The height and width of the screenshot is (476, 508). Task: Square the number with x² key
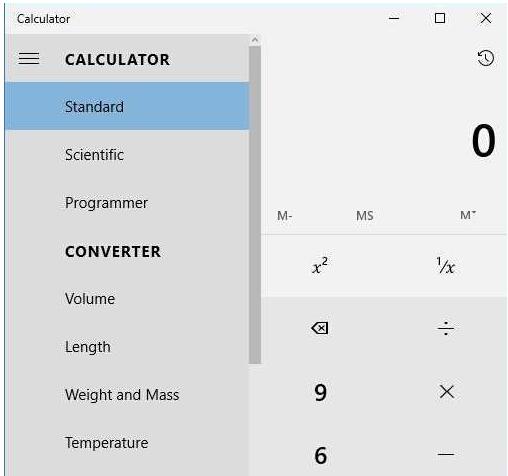[x=320, y=266]
